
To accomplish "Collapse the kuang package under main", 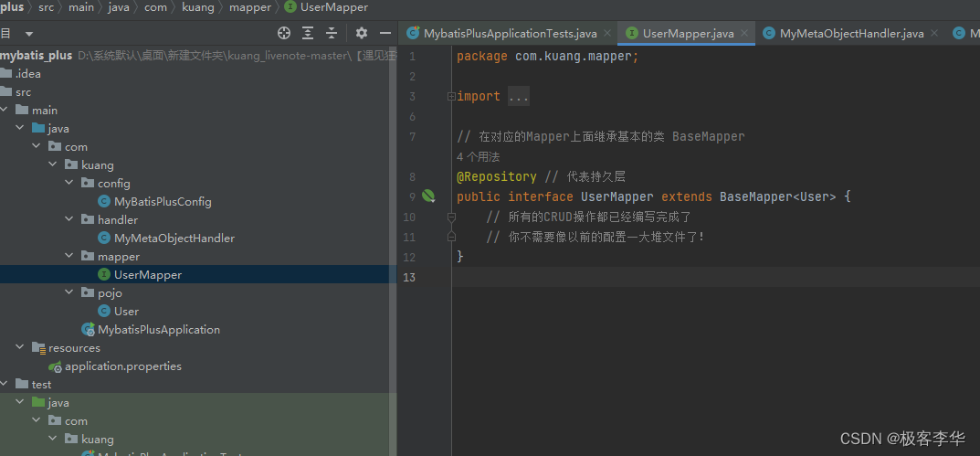I will [x=53, y=165].
